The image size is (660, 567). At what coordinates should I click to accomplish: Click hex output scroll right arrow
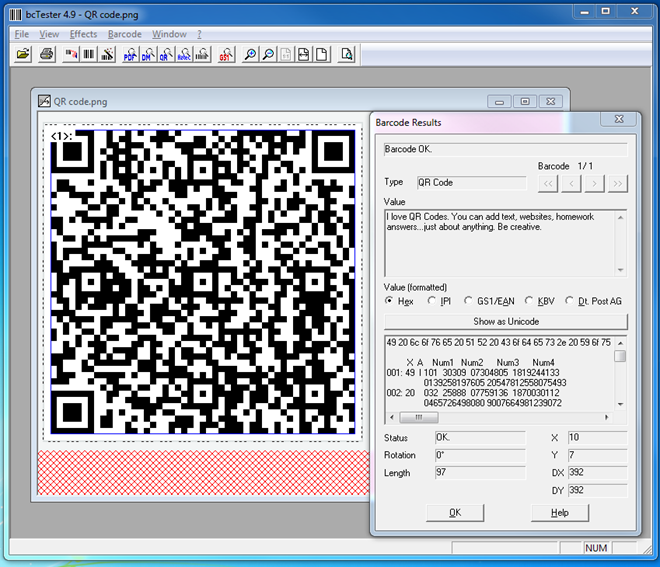(x=607, y=417)
